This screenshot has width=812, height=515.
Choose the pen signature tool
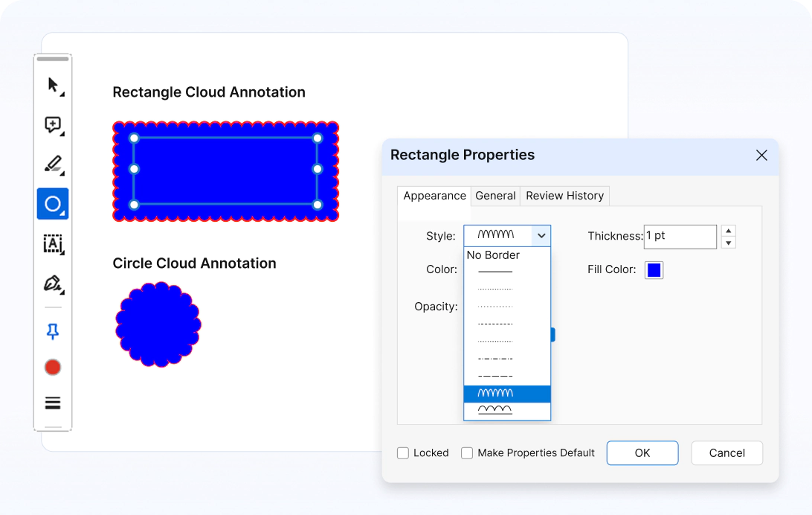point(54,284)
